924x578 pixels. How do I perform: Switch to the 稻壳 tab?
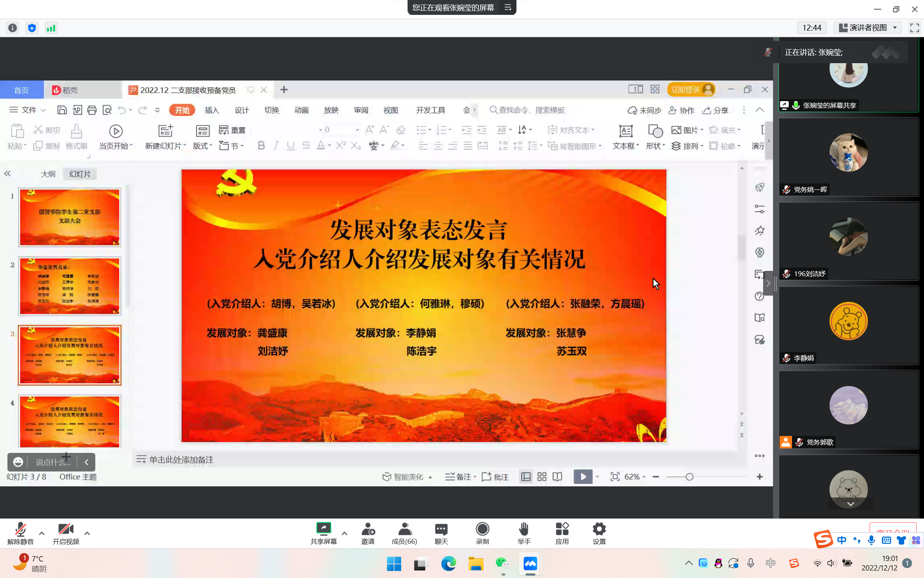point(65,90)
